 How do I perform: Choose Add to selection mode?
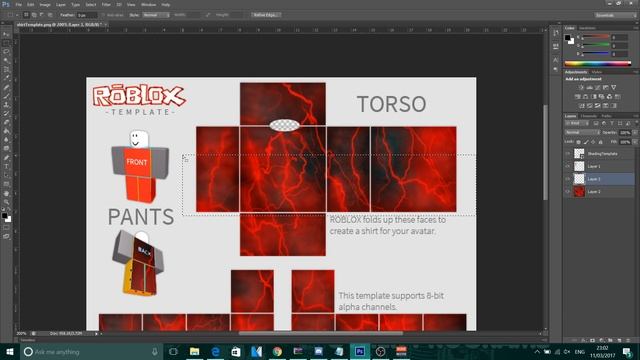(x=34, y=15)
